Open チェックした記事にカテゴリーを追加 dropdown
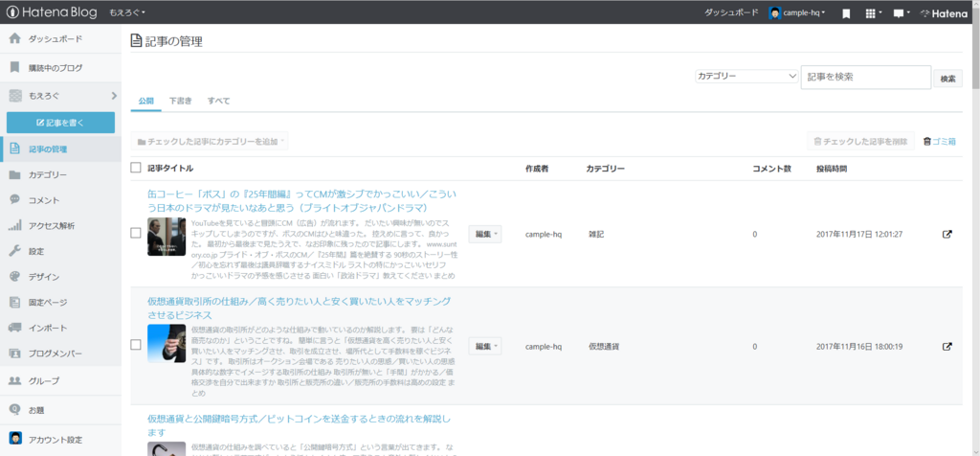Screen dimensions: 980x456 pos(210,142)
